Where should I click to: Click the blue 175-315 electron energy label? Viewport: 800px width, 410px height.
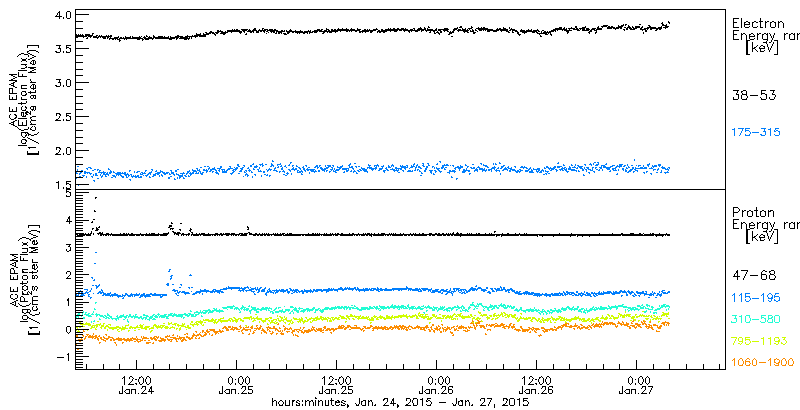[x=756, y=133]
